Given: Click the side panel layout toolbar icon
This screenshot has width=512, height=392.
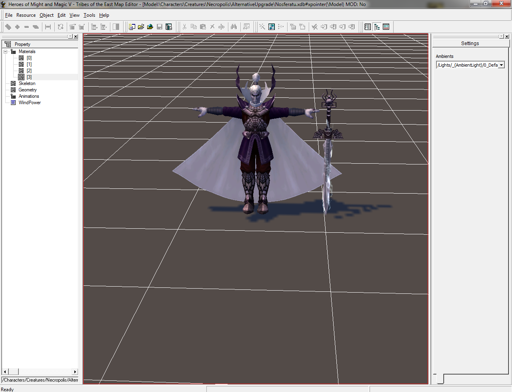Looking at the screenshot, I should click(116, 27).
